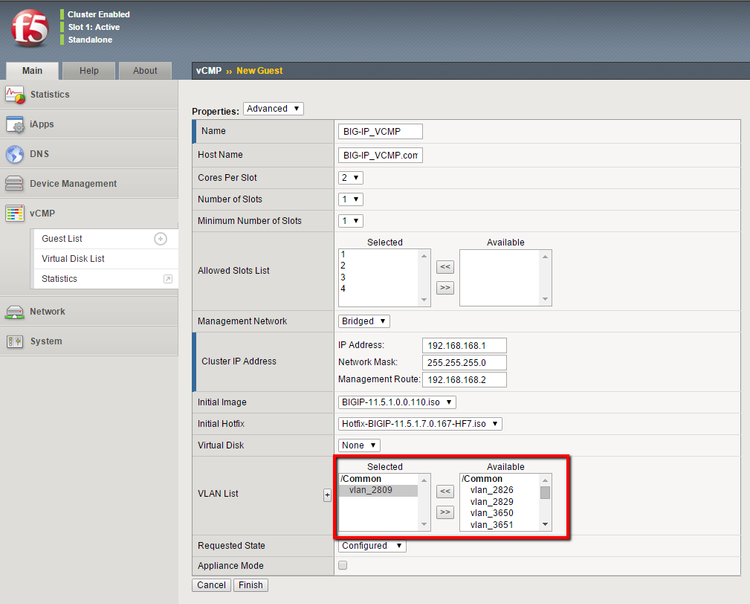Click the DNS globe icon

pos(14,154)
